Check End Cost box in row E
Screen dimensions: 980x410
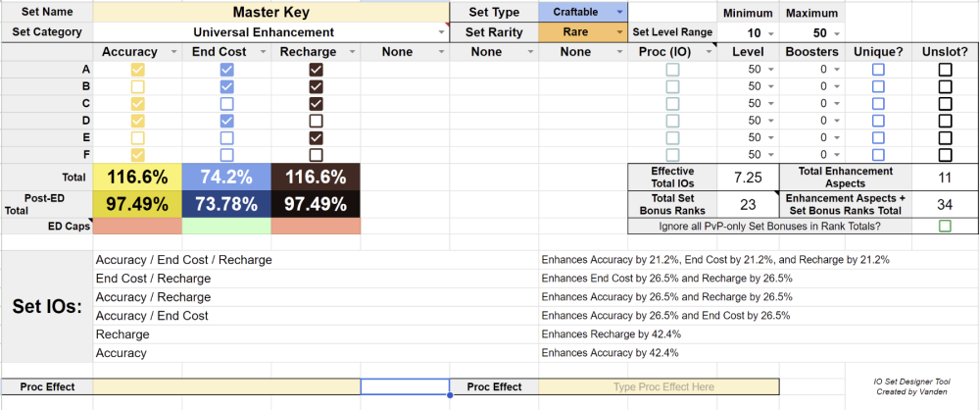pos(226,137)
